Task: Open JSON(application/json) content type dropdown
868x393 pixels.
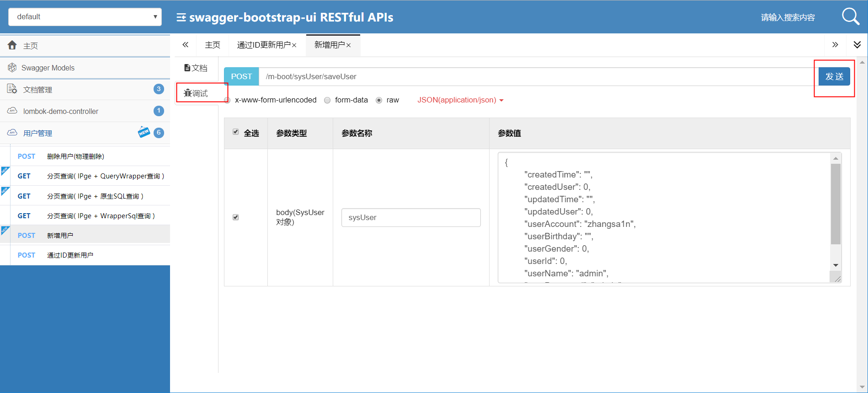Action: [460, 100]
